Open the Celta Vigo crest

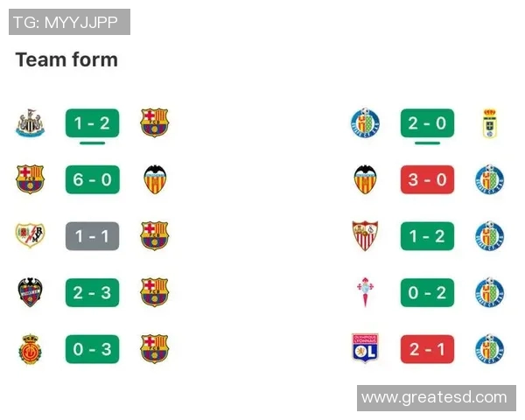click(365, 292)
